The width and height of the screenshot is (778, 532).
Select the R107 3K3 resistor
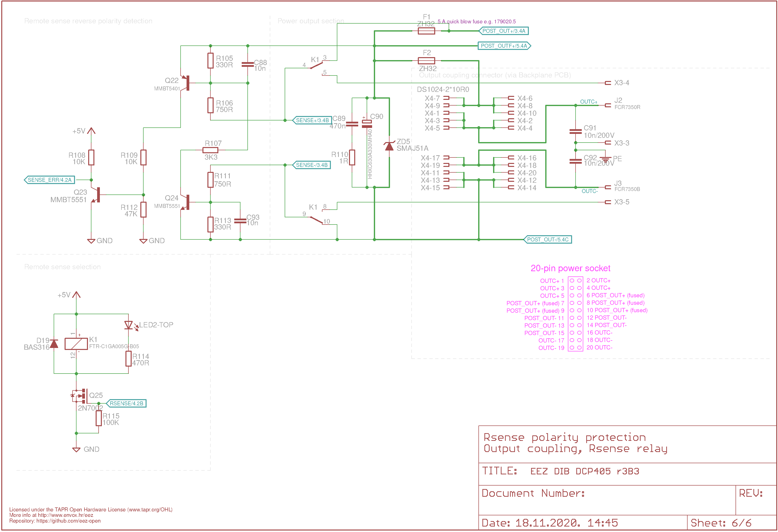click(210, 150)
